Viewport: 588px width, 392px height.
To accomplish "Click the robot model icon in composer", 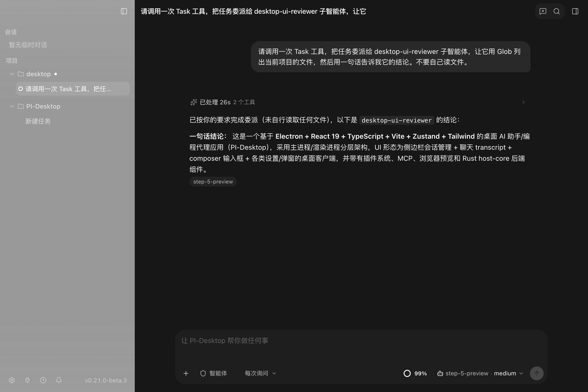I will coord(440,373).
